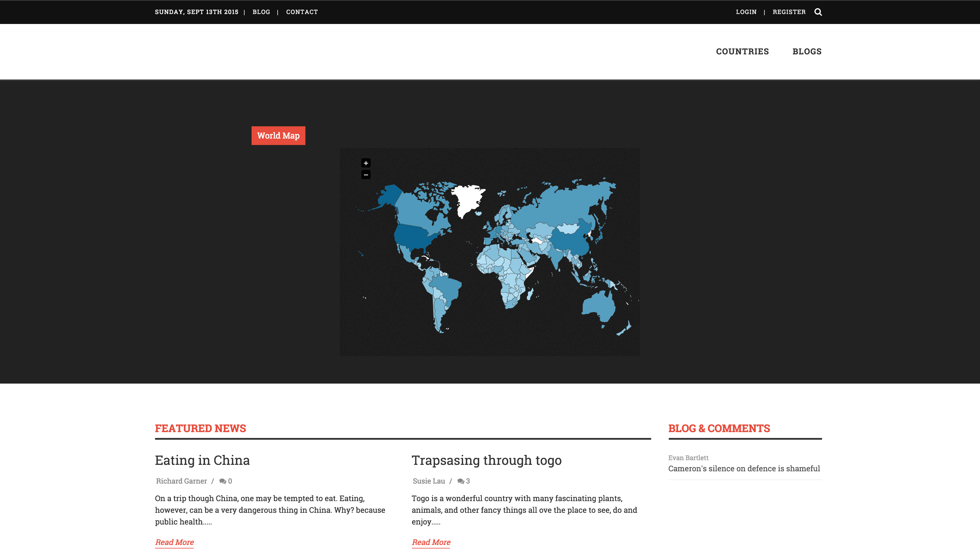Click the REGISTER link

click(x=789, y=12)
